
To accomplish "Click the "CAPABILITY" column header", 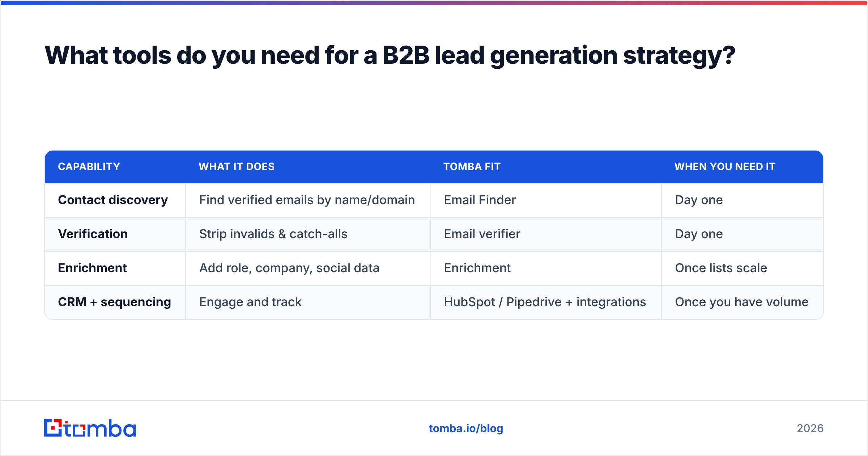I will (89, 166).
